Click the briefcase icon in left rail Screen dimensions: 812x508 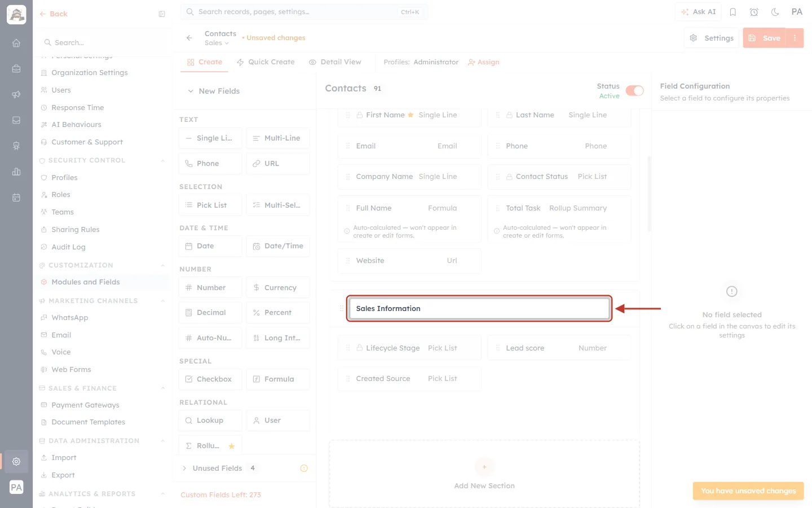16,69
